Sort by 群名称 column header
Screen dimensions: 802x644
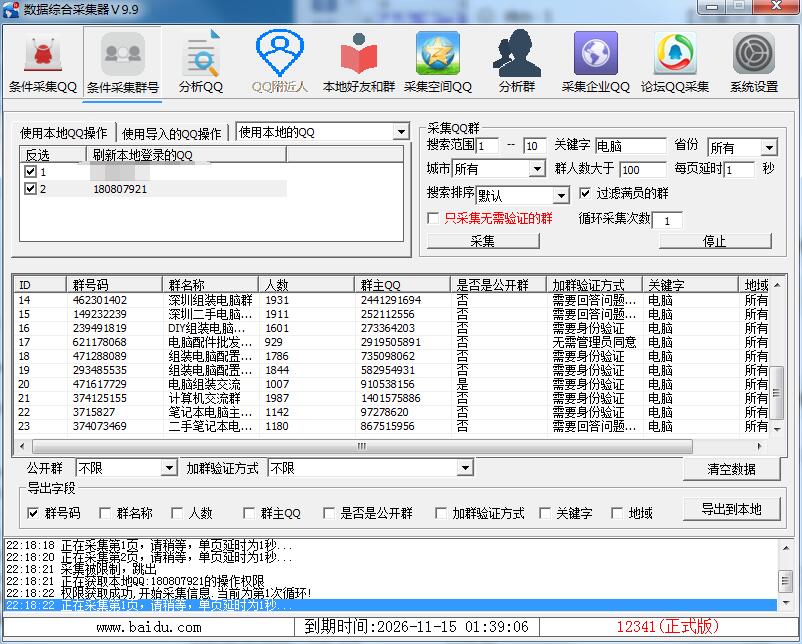(x=210, y=284)
